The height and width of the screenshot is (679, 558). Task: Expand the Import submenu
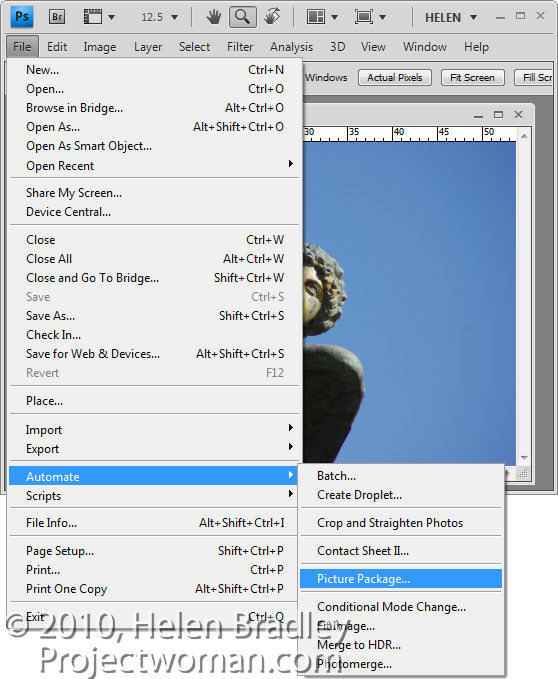155,430
